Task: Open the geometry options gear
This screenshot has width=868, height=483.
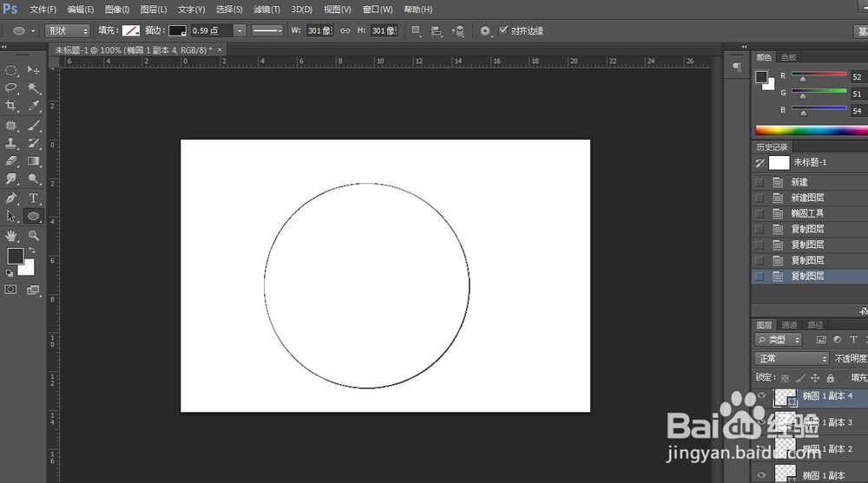Action: (485, 31)
